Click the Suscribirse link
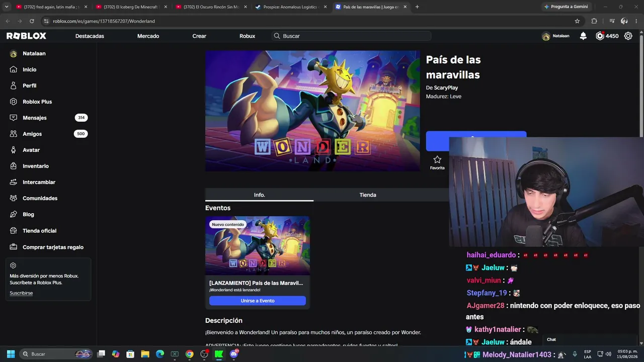Viewport: 644px width, 362px height. [x=21, y=293]
